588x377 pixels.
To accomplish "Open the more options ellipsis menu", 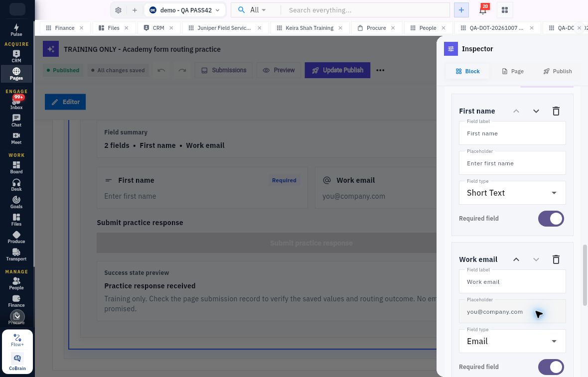I will point(380,70).
